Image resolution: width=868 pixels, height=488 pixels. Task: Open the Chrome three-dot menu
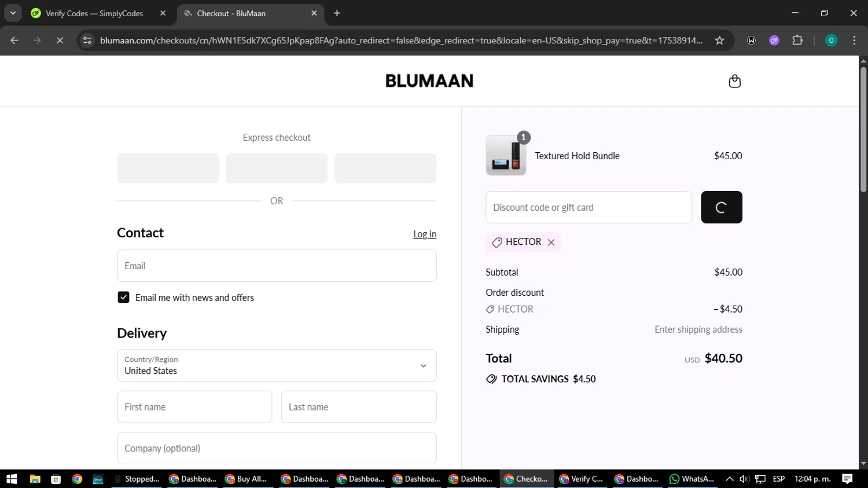(x=854, y=41)
